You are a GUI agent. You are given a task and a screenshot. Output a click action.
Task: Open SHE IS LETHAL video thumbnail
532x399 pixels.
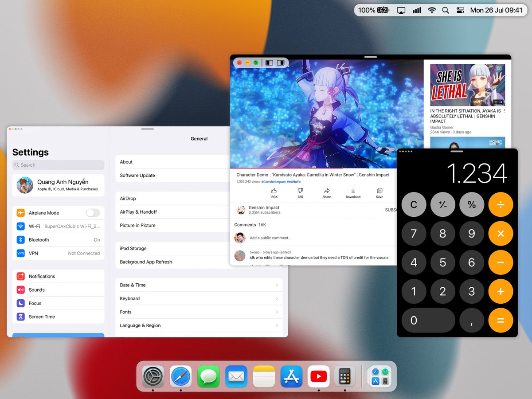pyautogui.click(x=468, y=85)
